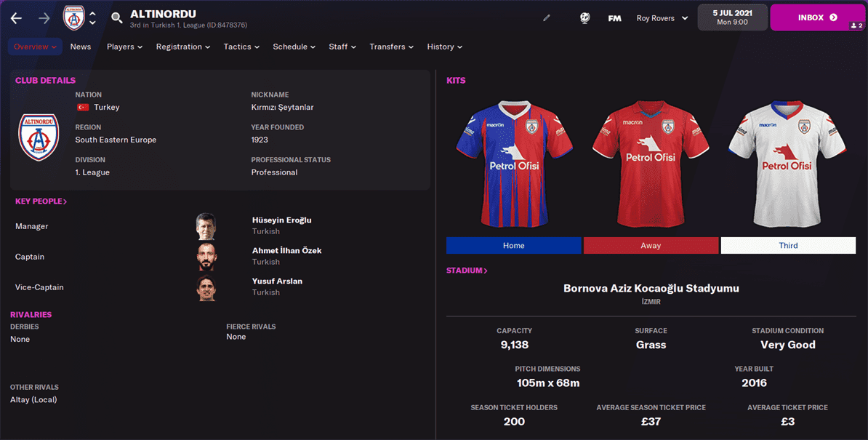Switch to the News tab
Image resolution: width=868 pixels, height=440 pixels.
(x=80, y=47)
